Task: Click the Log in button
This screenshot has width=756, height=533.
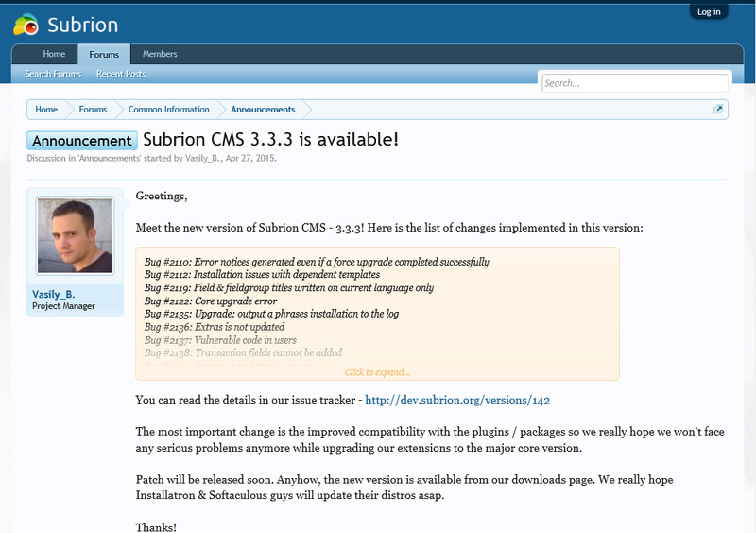Action: pyautogui.click(x=708, y=11)
